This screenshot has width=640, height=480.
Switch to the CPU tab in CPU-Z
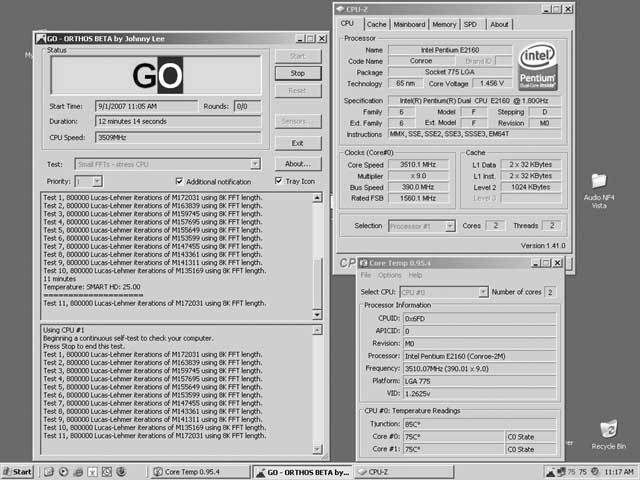pos(347,24)
